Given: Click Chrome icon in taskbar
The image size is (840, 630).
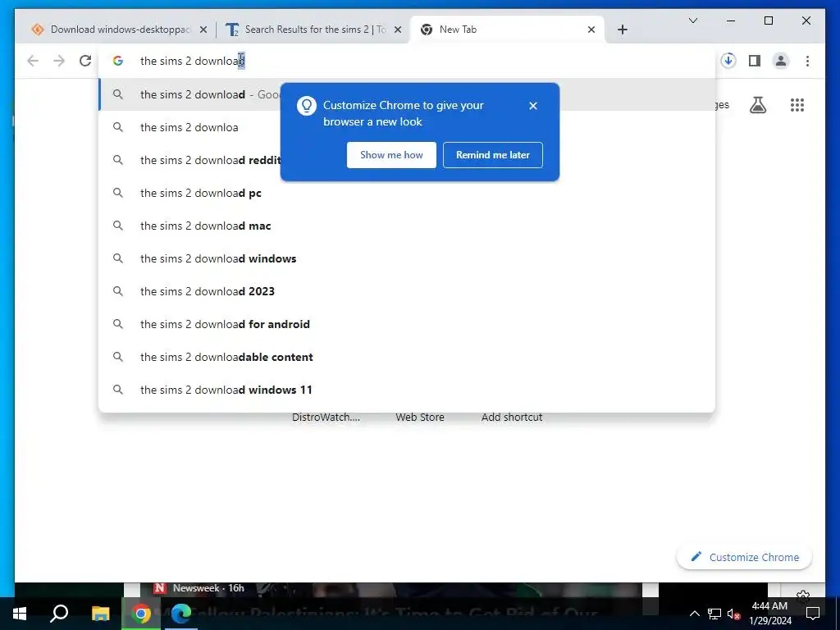Looking at the screenshot, I should (141, 614).
